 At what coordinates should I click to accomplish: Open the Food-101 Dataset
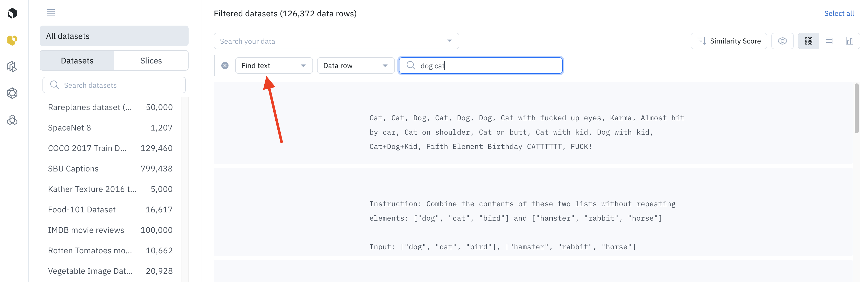[x=110, y=210]
